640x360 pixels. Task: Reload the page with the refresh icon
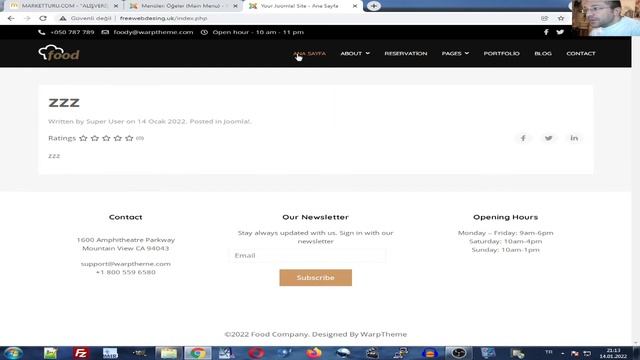pos(43,18)
